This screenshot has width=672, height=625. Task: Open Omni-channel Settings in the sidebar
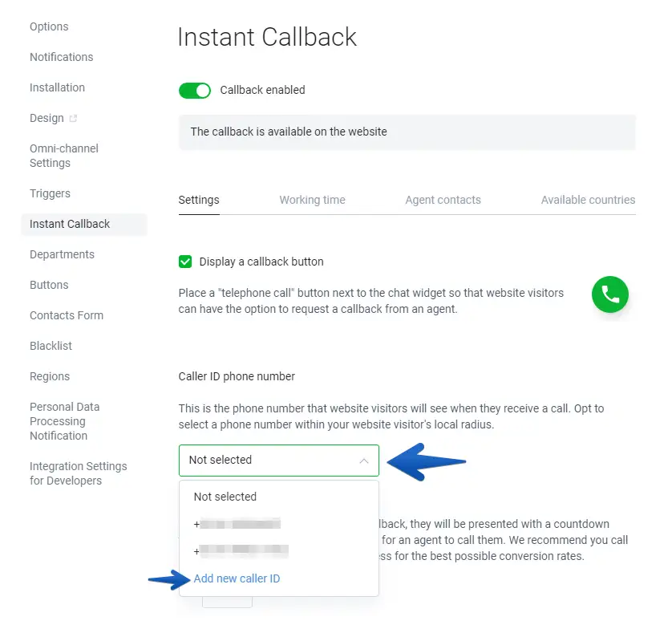(64, 156)
